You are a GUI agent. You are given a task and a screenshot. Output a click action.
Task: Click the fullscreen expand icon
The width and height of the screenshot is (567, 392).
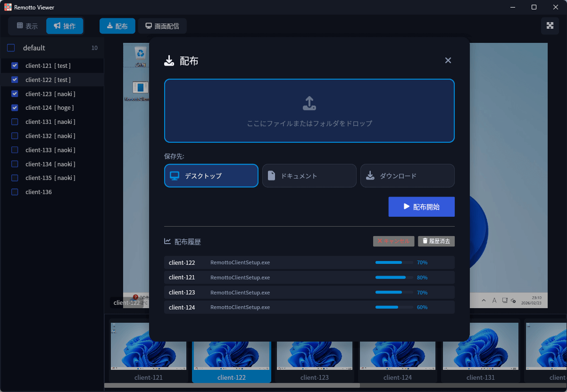click(550, 25)
